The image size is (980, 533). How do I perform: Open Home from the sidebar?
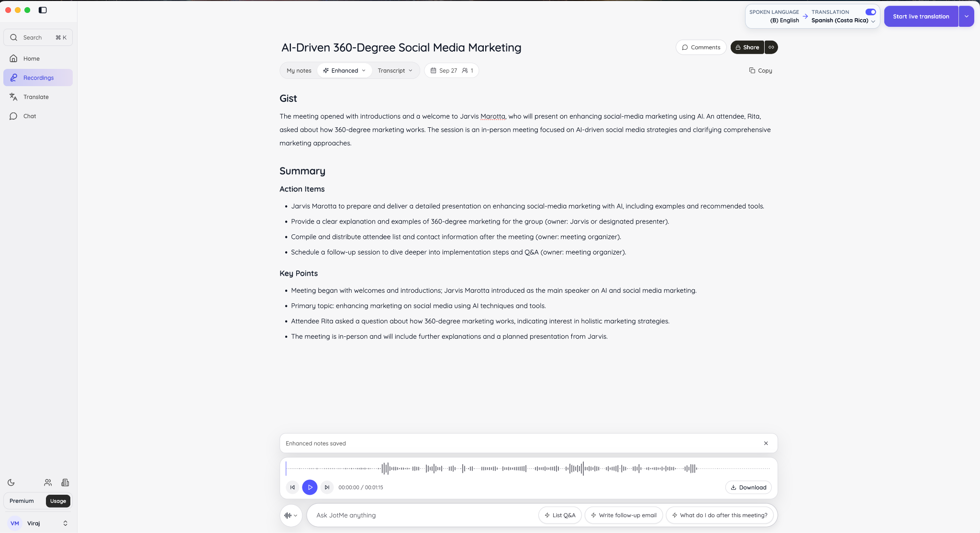[x=38, y=58]
